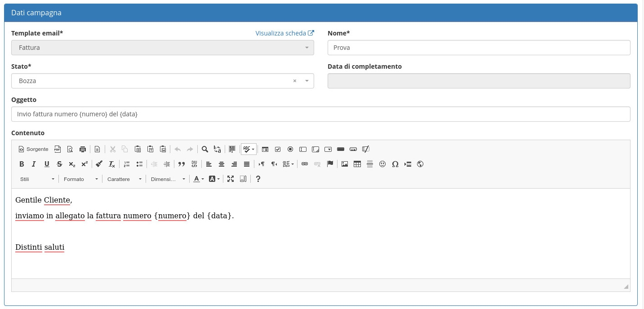
Task: Open the spell check ABC menu
Action: click(x=249, y=149)
